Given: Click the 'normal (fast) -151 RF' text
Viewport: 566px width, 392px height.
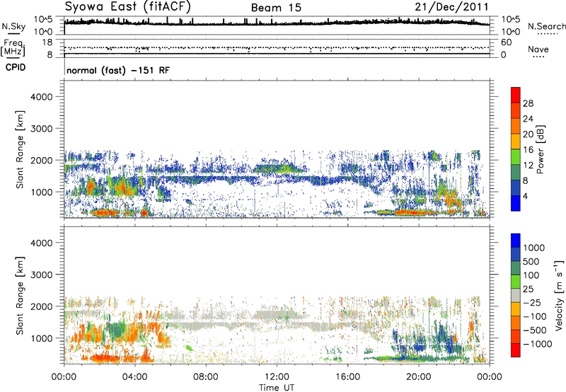Looking at the screenshot, I should tap(118, 70).
